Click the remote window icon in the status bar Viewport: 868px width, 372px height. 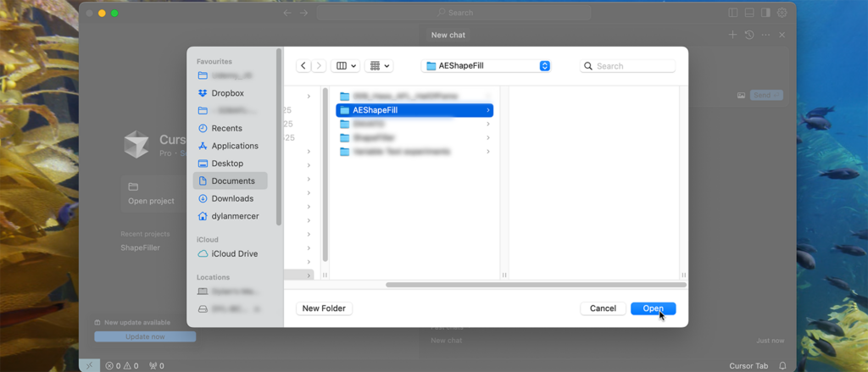[x=89, y=366]
